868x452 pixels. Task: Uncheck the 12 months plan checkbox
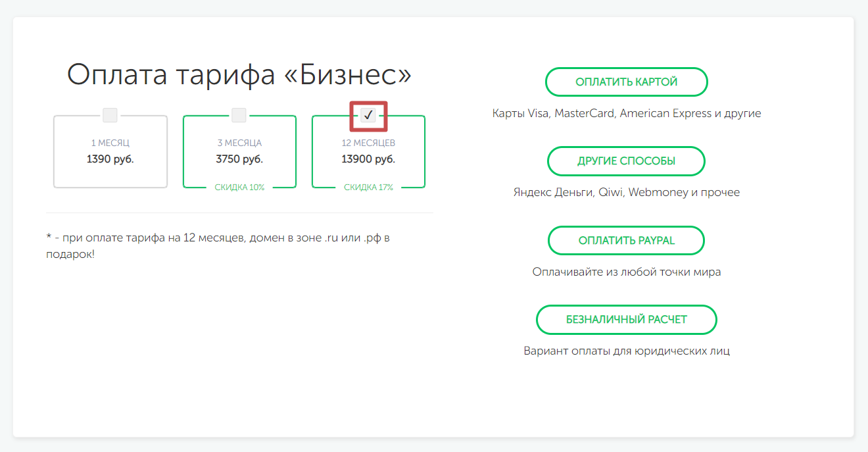click(x=368, y=115)
